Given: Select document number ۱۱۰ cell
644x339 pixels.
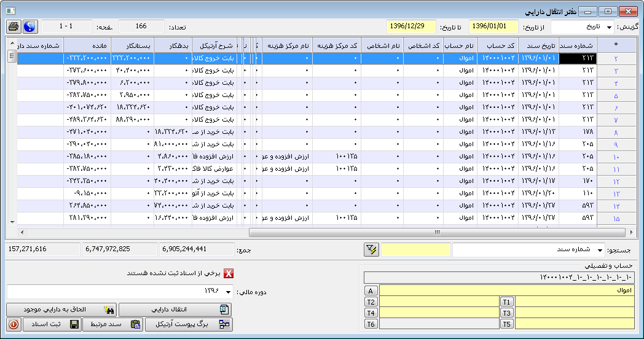Looking at the screenshot, I should tap(578, 193).
